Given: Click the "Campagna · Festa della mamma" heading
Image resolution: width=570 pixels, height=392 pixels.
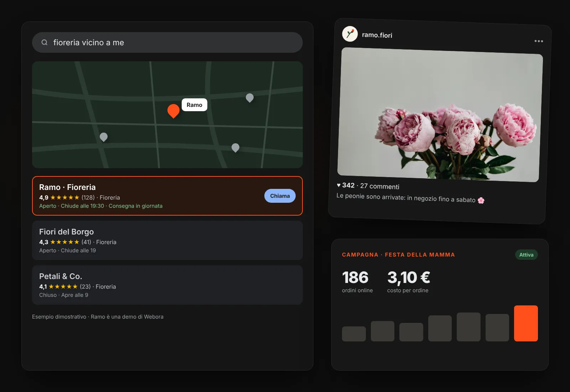Looking at the screenshot, I should click(398, 255).
